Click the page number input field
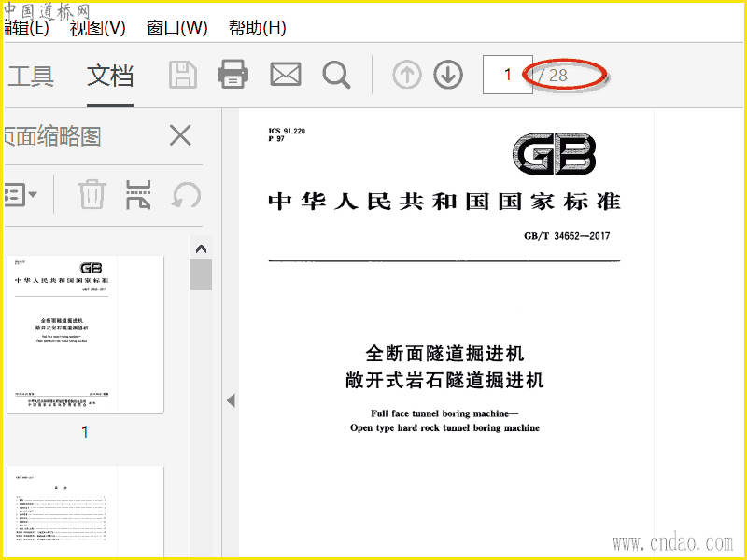This screenshot has height=560, width=747. [x=507, y=75]
